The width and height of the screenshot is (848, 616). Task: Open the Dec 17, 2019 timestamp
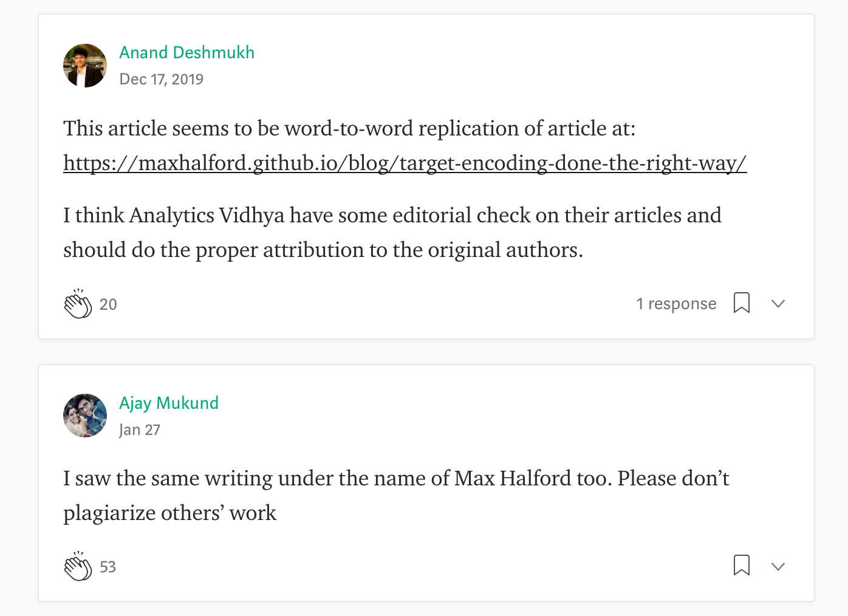click(x=161, y=79)
